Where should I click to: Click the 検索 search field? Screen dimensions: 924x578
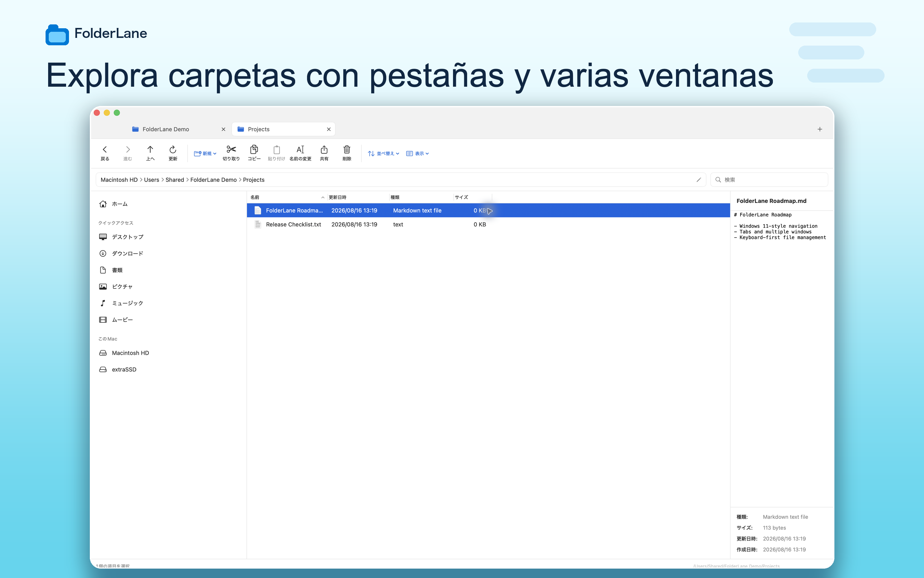[x=769, y=180]
